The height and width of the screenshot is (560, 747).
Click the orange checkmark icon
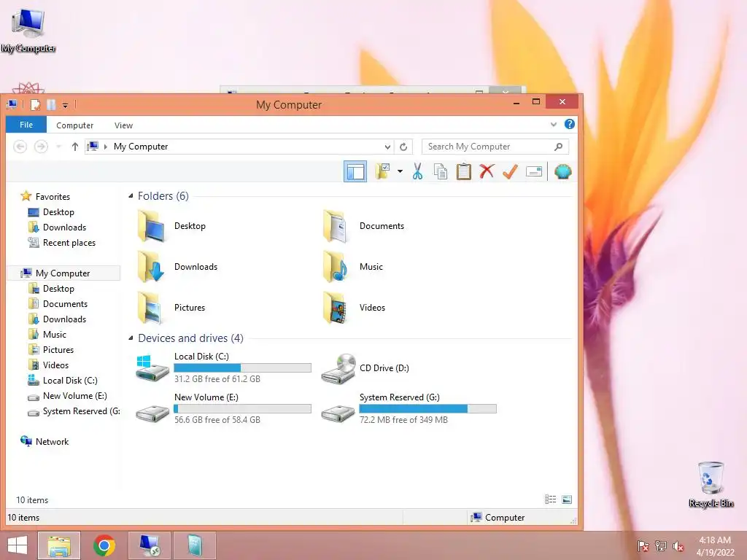click(510, 171)
